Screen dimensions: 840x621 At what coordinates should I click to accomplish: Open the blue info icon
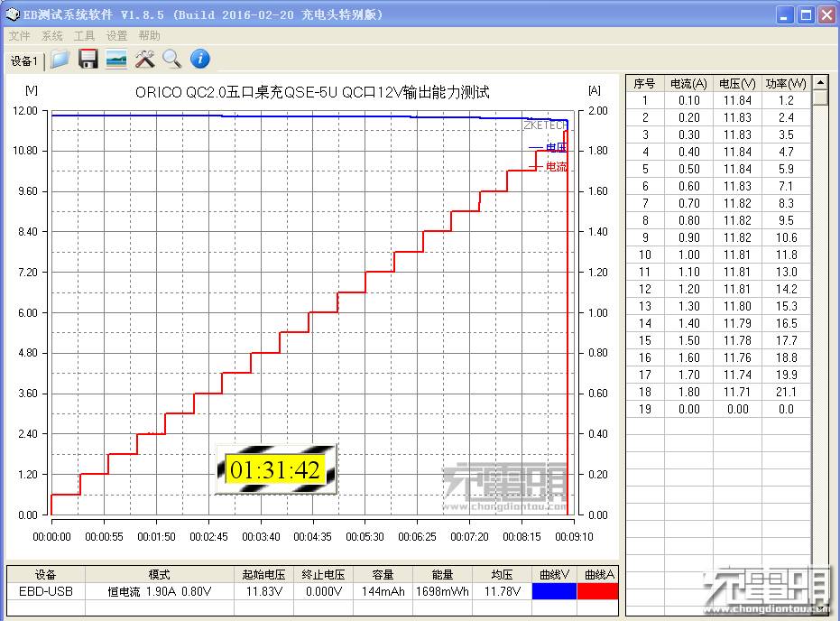(x=199, y=59)
